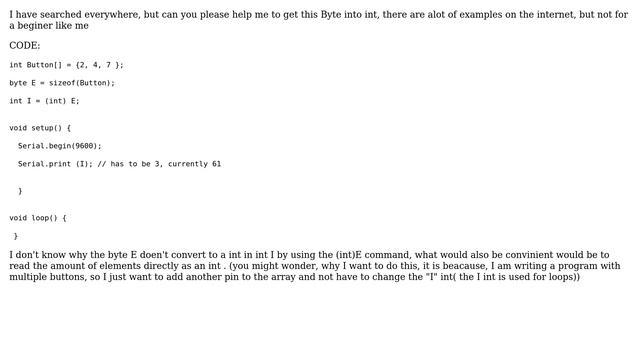Click the 'void loop() {' line
Viewport: 640px width, 360px height.
pos(38,218)
